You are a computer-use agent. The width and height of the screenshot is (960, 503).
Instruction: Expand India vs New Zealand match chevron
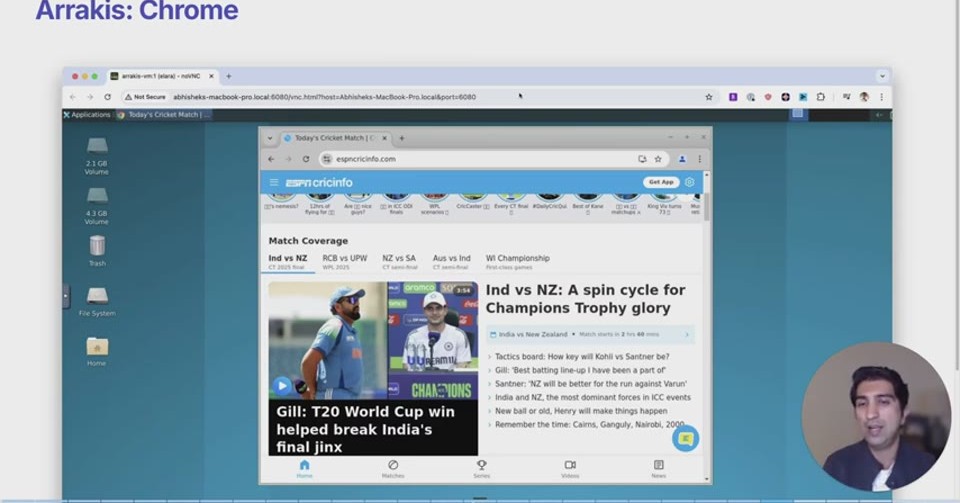(x=687, y=335)
